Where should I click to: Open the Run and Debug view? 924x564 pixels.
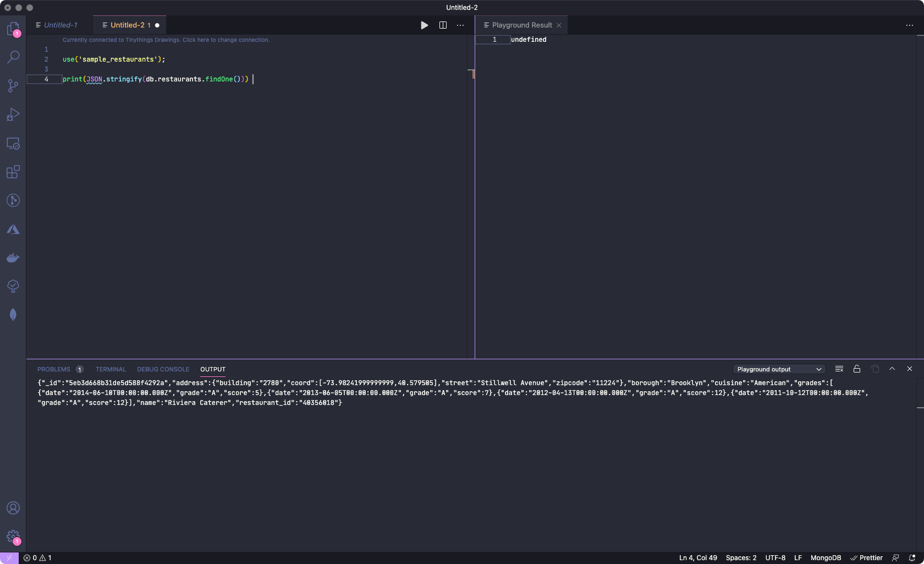13,114
